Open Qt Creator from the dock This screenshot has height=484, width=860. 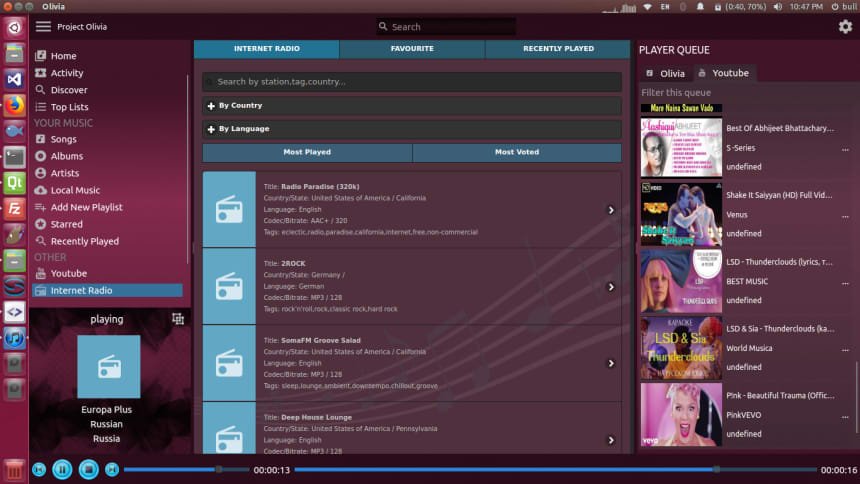tap(14, 183)
